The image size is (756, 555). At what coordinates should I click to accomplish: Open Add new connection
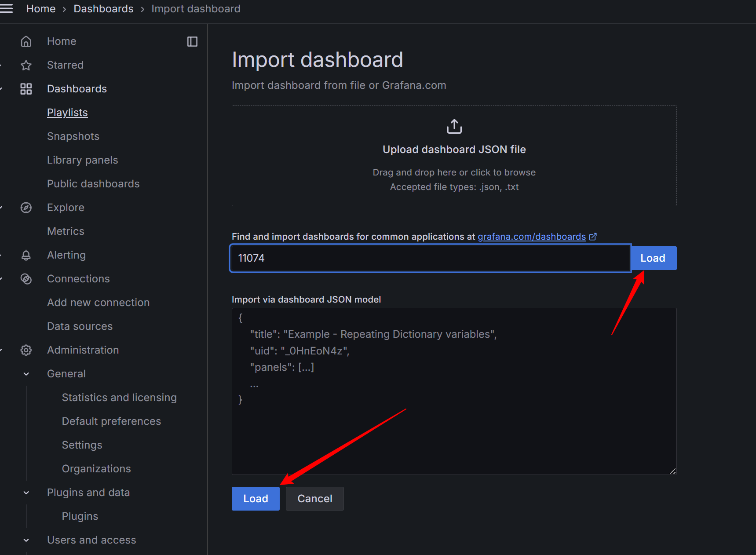99,303
